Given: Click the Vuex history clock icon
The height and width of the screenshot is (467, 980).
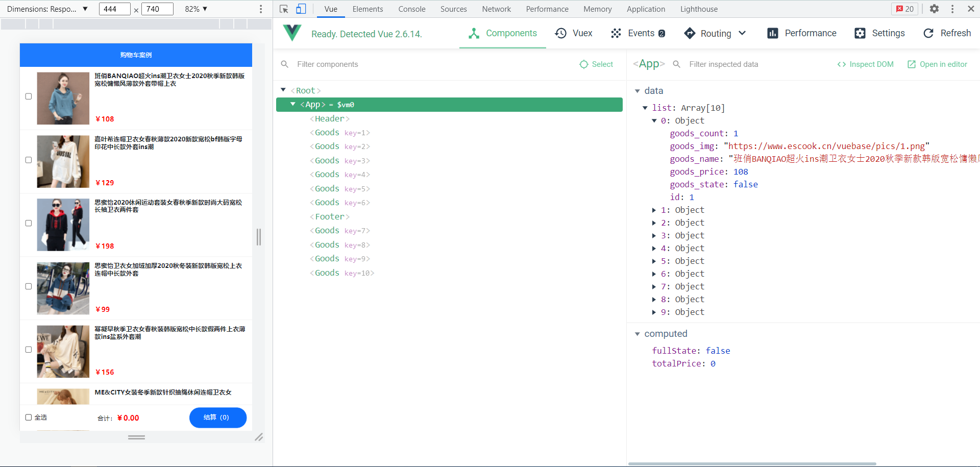Looking at the screenshot, I should point(561,33).
